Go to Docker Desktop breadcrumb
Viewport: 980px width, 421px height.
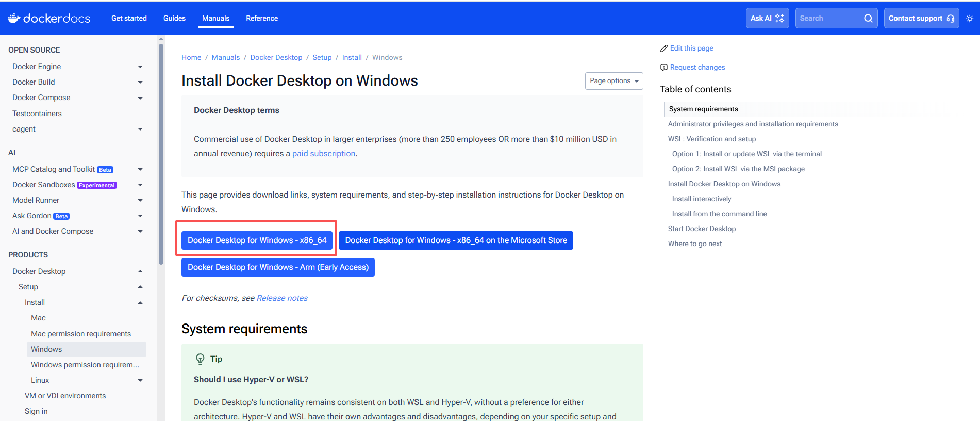(x=276, y=57)
